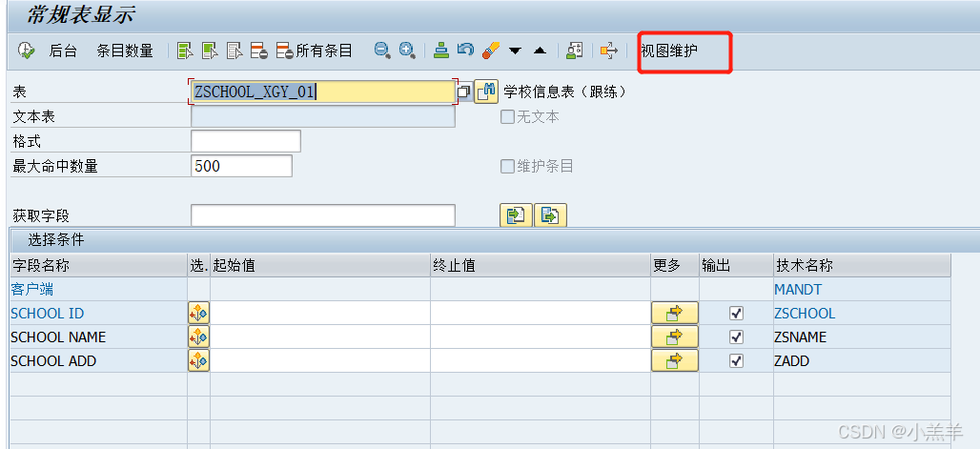Click multiple selection button for SCHOOL NAME

(674, 337)
